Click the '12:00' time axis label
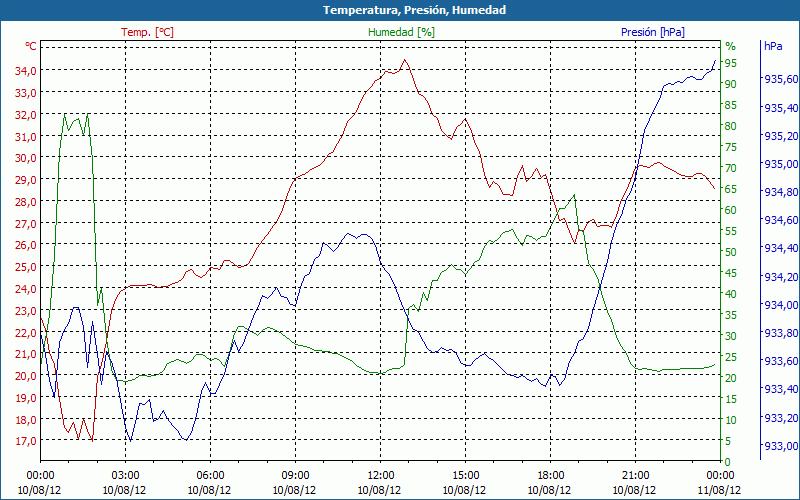Viewport: 800px width, 500px height. pos(380,476)
